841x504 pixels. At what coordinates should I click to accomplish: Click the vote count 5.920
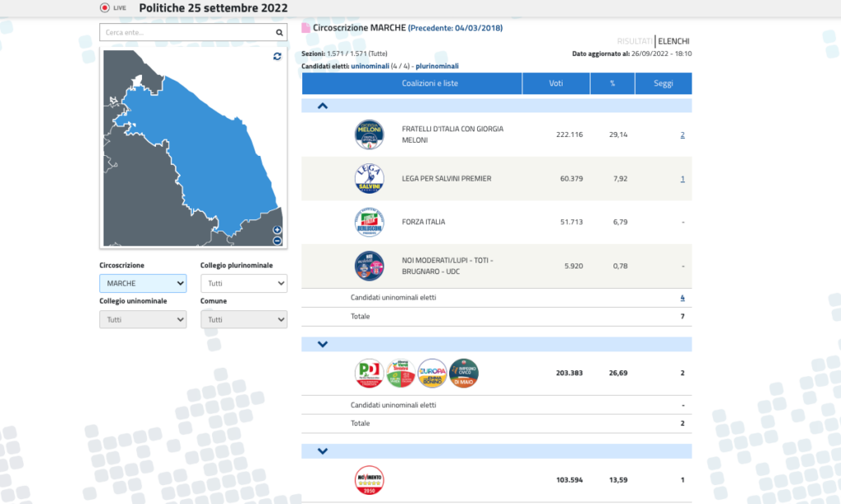click(x=573, y=266)
